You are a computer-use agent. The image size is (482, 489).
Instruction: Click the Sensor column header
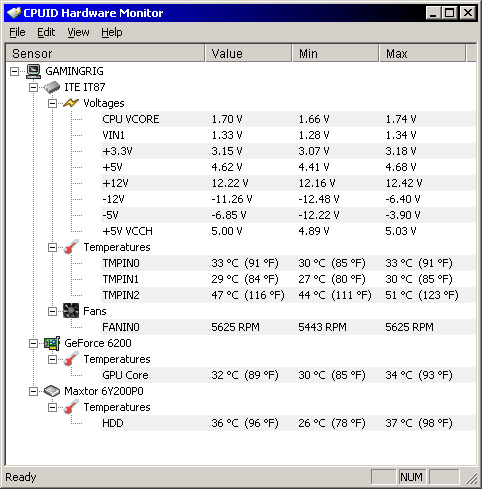click(x=105, y=53)
